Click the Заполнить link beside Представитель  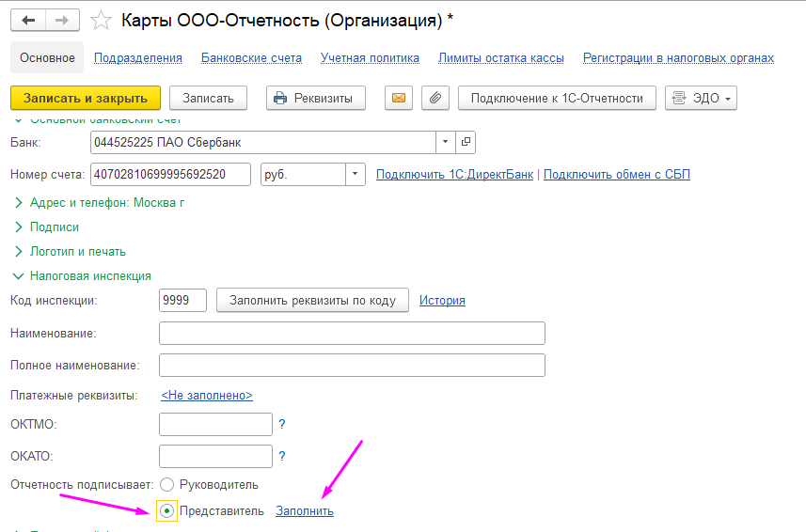click(x=304, y=510)
